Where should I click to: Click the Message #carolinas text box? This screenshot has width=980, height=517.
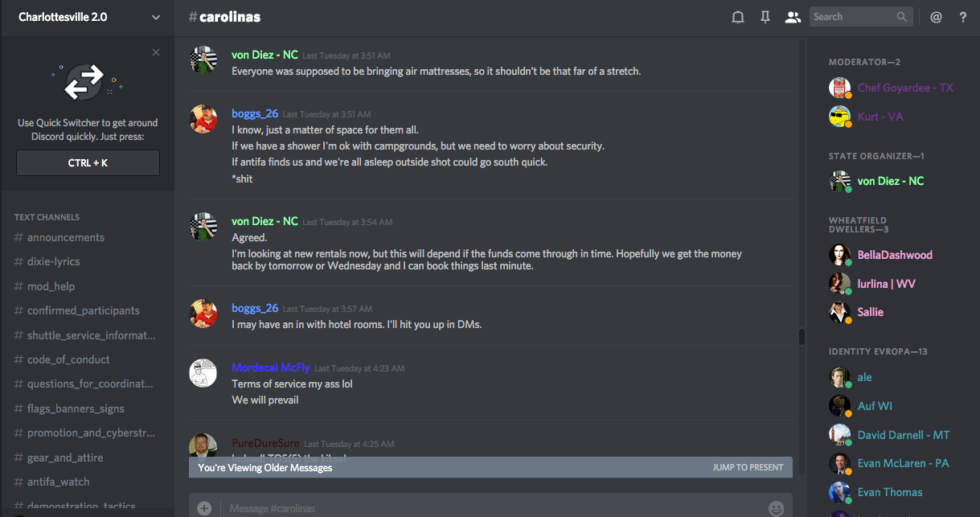pyautogui.click(x=482, y=508)
